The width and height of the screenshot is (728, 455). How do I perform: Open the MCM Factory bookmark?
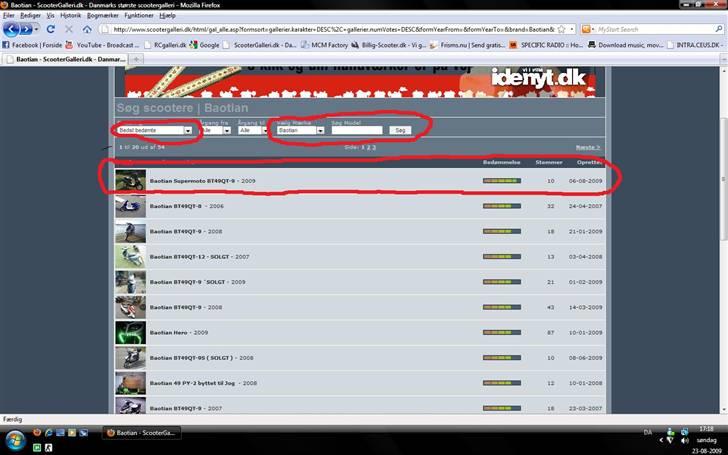325,45
